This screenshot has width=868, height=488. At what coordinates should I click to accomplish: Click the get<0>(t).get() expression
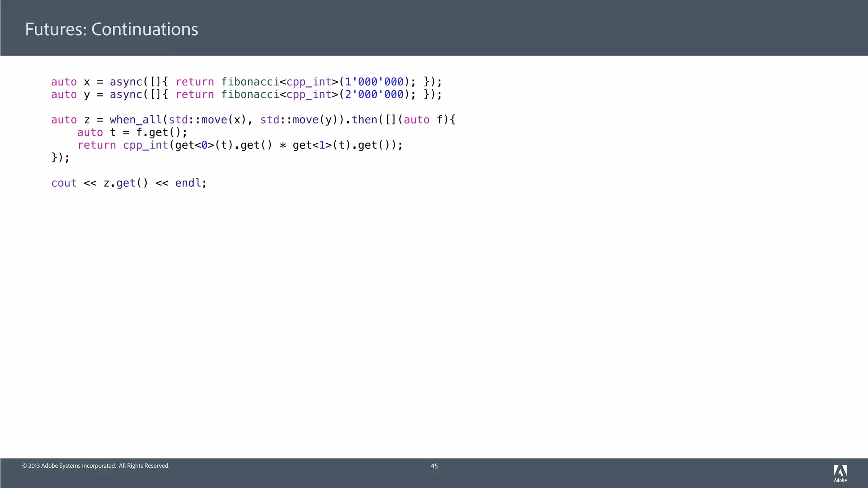[223, 145]
